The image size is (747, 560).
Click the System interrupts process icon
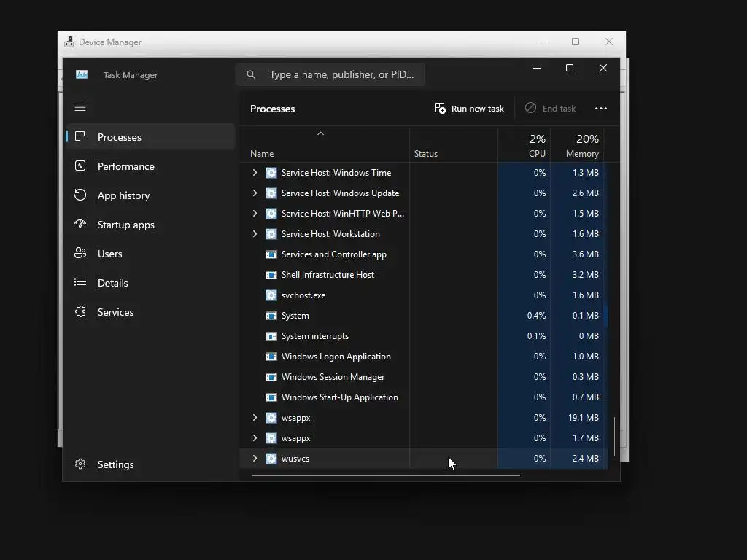tap(271, 336)
